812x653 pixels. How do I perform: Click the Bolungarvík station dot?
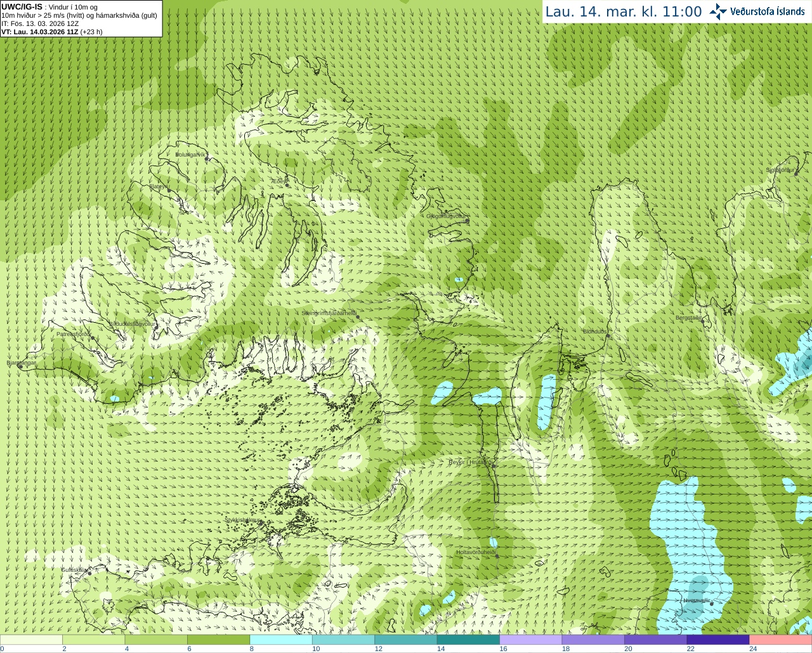click(207, 158)
